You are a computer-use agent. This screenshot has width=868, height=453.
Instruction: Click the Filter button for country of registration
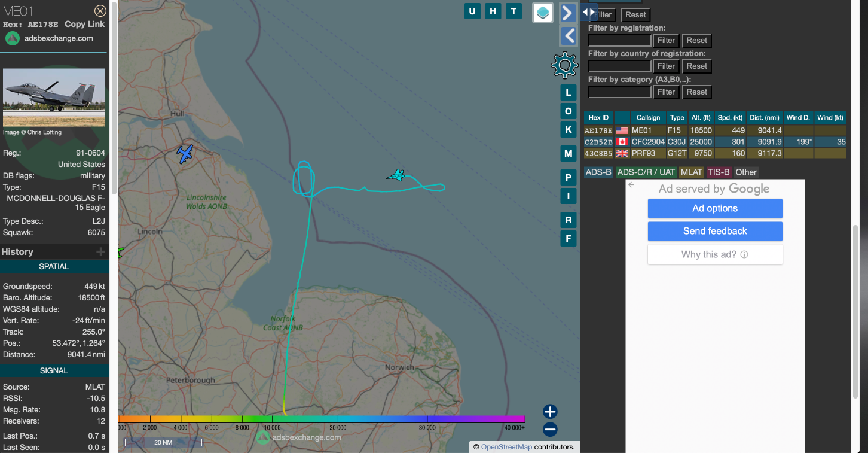pyautogui.click(x=666, y=66)
